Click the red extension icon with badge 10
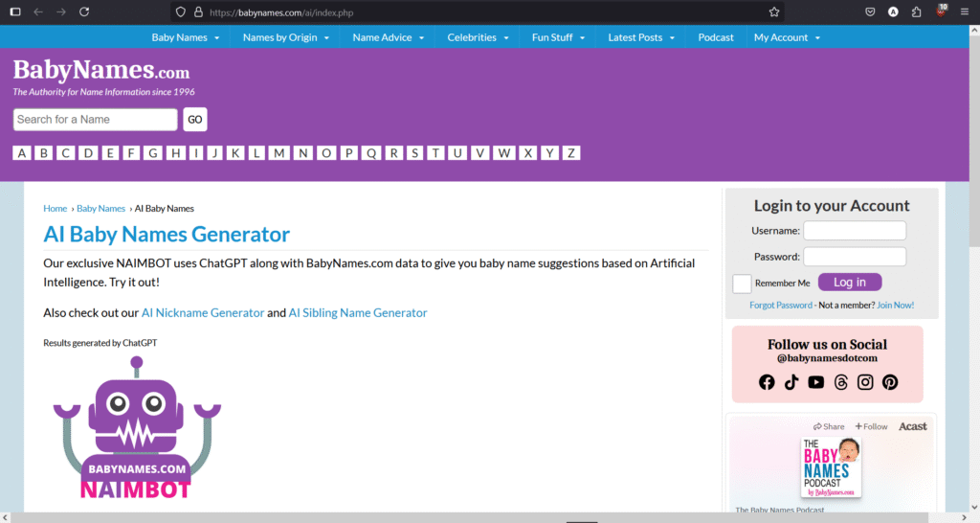The height and width of the screenshot is (523, 980). pos(941,11)
